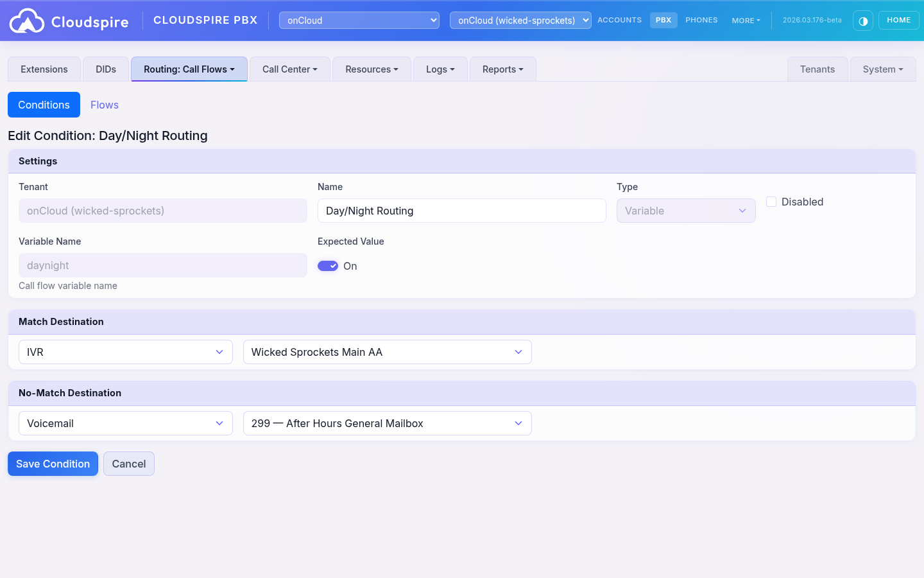This screenshot has height=578, width=924.
Task: Open the onCloud (wicked-sprockets) tenant selector
Action: coord(520,20)
